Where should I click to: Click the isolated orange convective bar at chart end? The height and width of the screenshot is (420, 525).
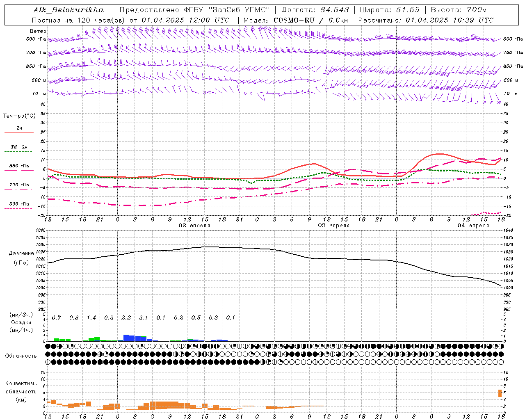[x=500, y=393]
